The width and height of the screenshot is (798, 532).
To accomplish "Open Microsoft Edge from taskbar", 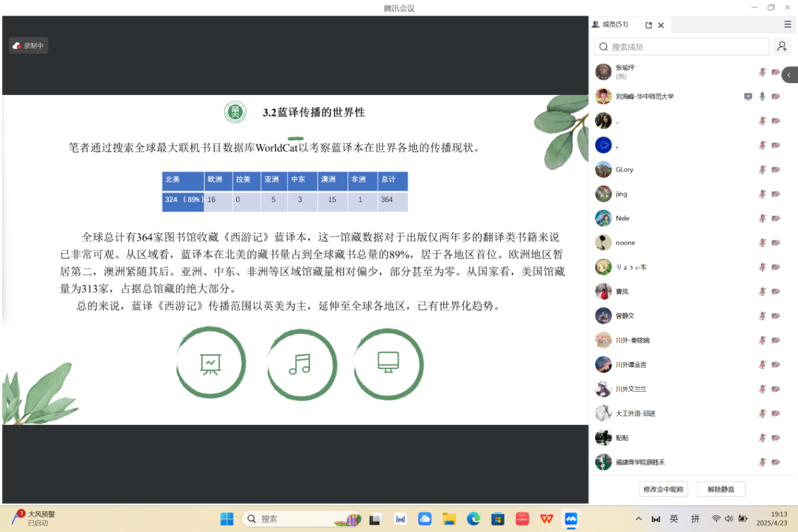I will point(473,519).
